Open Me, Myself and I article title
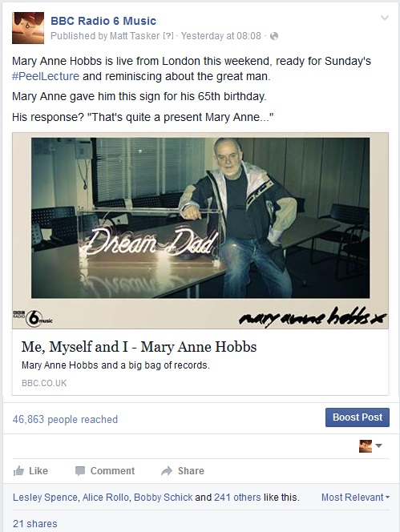The width and height of the screenshot is (400, 532). (x=139, y=347)
